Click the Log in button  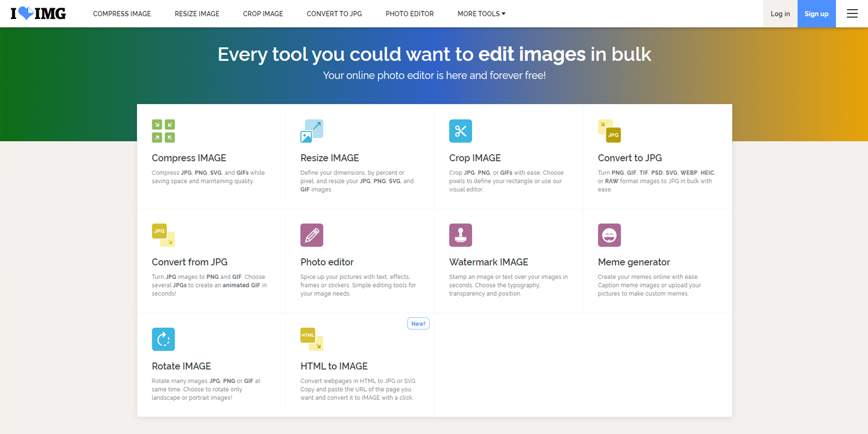click(x=780, y=14)
